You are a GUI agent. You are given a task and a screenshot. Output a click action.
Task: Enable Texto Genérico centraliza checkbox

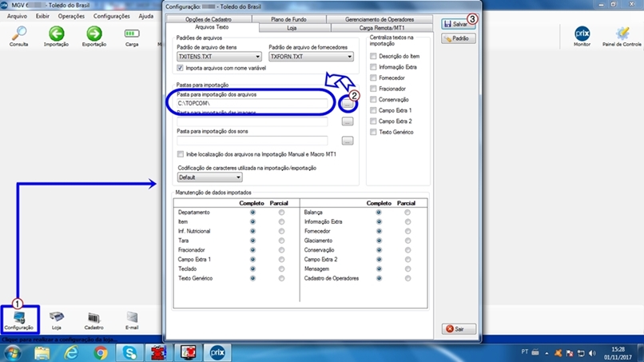(x=373, y=132)
